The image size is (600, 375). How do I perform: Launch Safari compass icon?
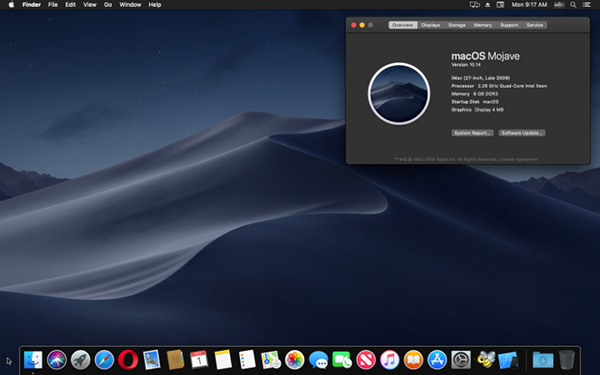coord(104,360)
